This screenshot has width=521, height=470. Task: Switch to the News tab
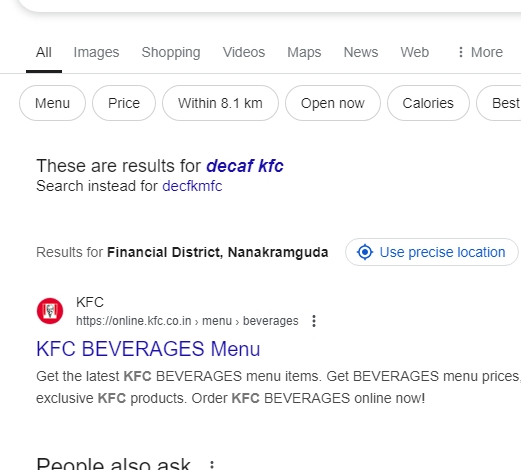tap(361, 52)
